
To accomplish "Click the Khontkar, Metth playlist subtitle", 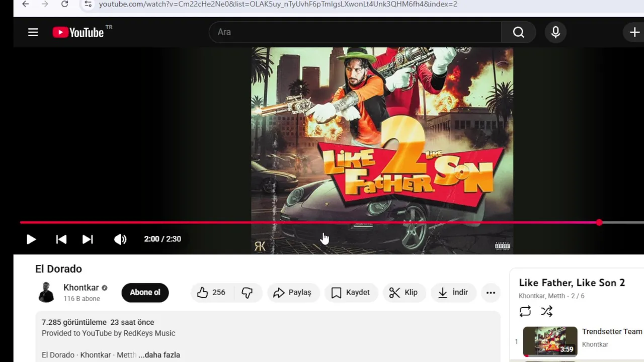I will click(542, 296).
